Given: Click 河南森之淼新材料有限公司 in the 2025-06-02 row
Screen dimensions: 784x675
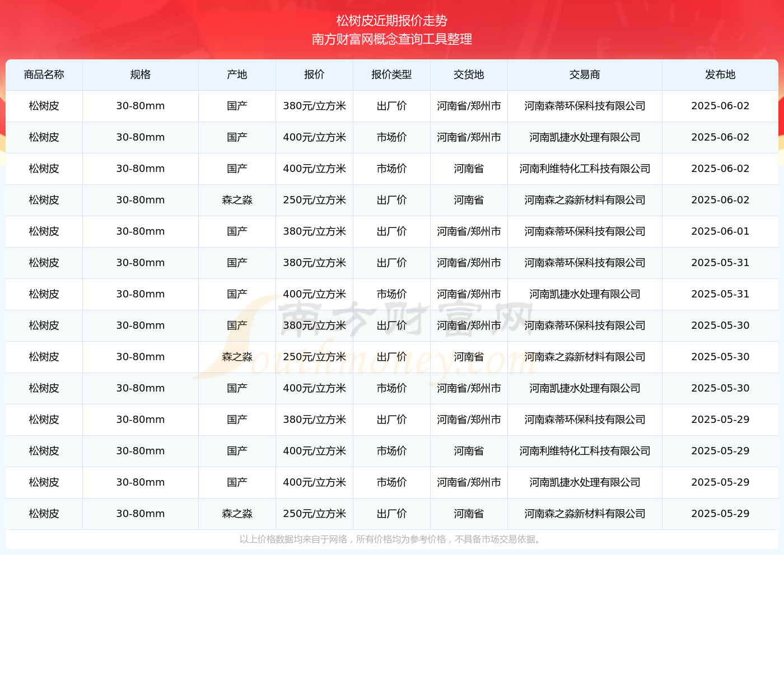Looking at the screenshot, I should 585,200.
